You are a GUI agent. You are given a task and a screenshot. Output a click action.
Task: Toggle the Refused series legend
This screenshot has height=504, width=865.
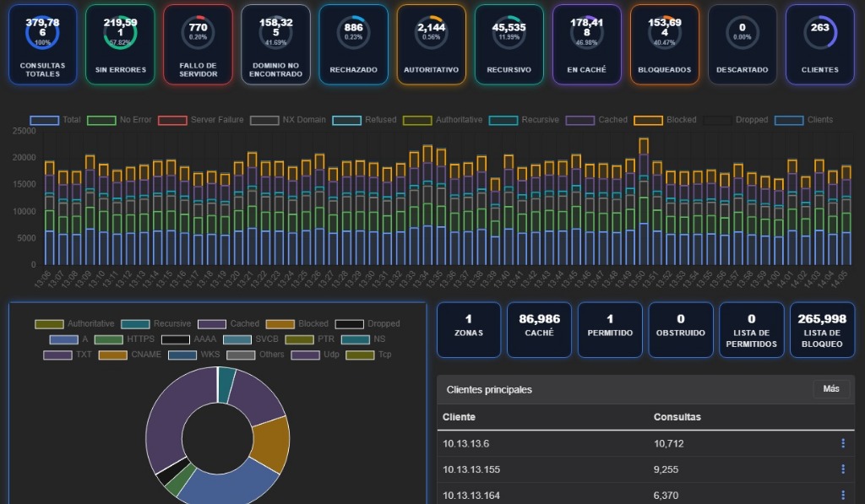(365, 120)
